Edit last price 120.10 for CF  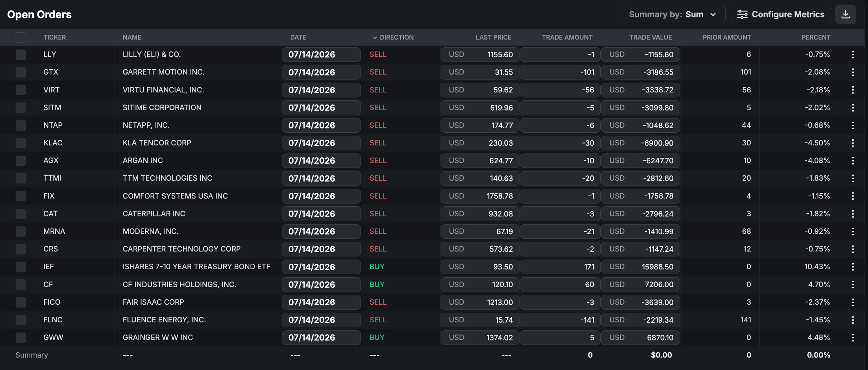[x=480, y=285]
